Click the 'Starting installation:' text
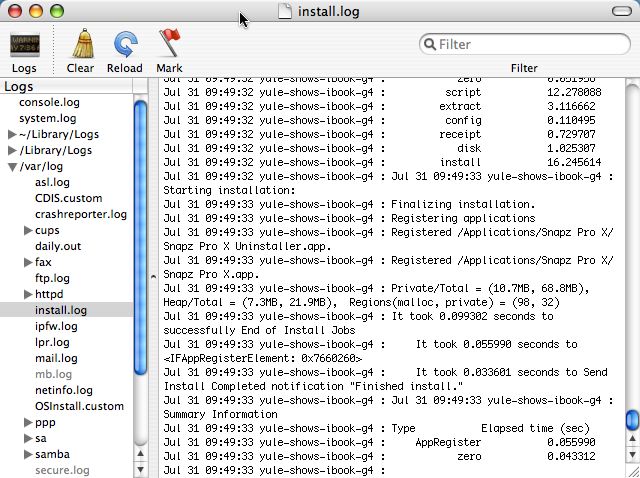 pos(229,191)
